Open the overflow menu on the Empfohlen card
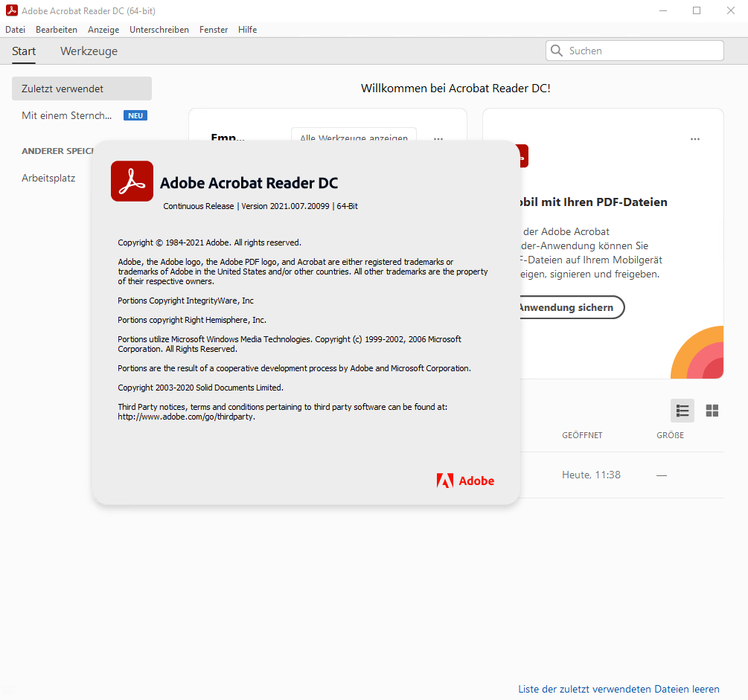Screen dimensions: 748x700 (x=438, y=139)
